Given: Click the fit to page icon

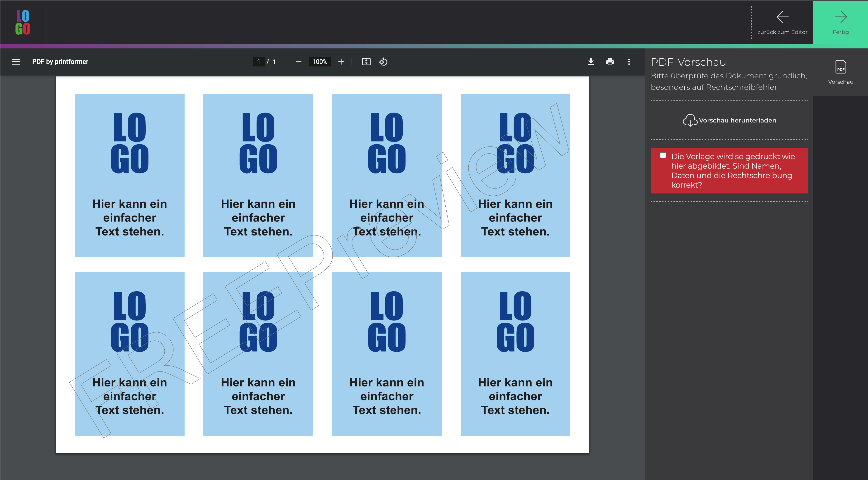Looking at the screenshot, I should coord(366,62).
